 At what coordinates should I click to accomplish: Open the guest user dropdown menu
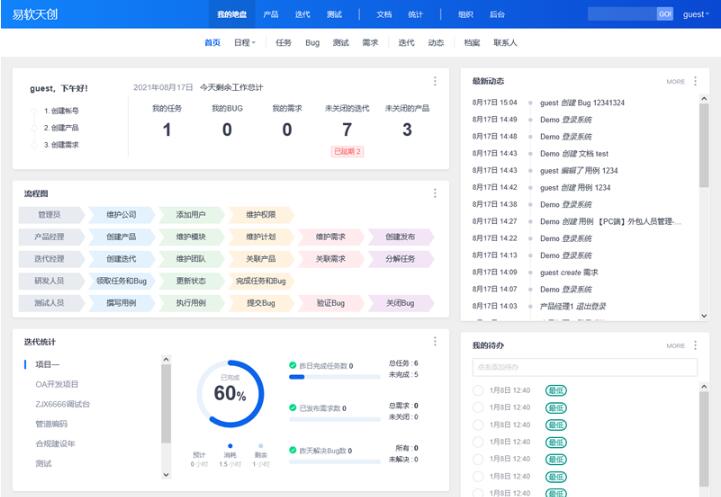click(695, 14)
